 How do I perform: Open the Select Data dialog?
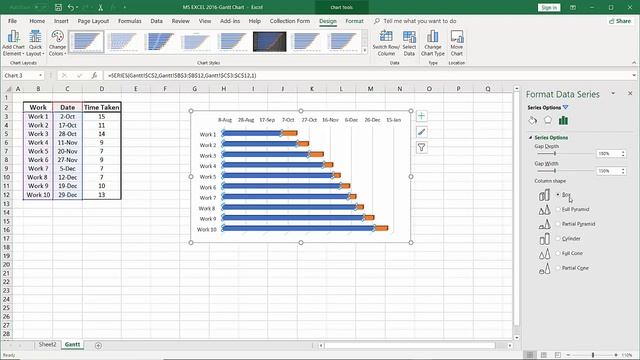pos(409,43)
